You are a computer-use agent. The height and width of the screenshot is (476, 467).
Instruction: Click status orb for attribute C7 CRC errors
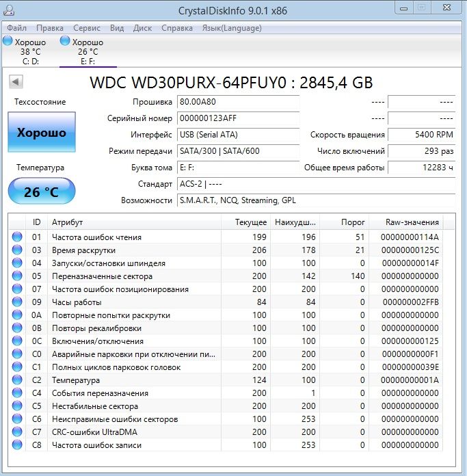point(17,432)
